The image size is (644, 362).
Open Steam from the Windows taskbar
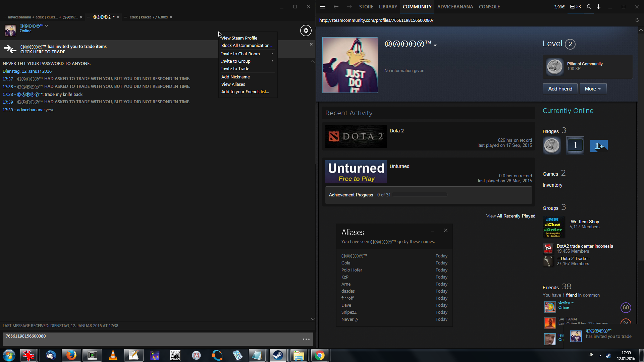tap(278, 355)
